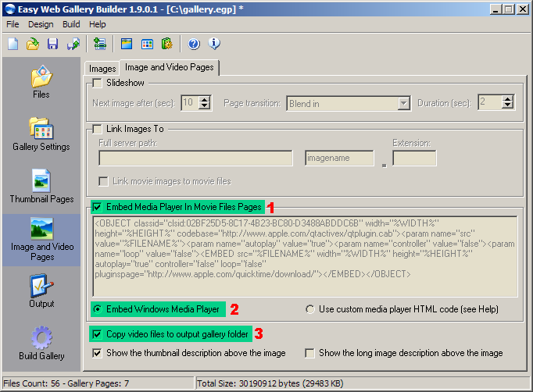This screenshot has width=533, height=392.
Task: Click the media player HTML code box
Action: [x=305, y=256]
